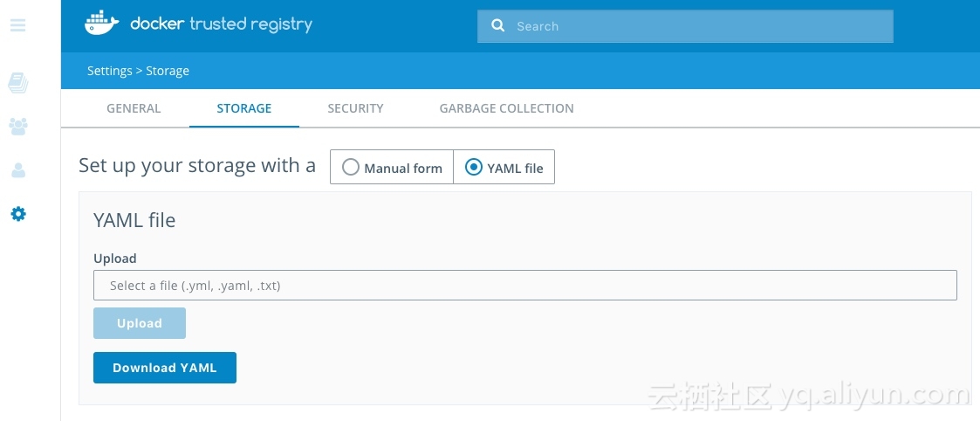Click the docker trusted registry title

(x=222, y=24)
